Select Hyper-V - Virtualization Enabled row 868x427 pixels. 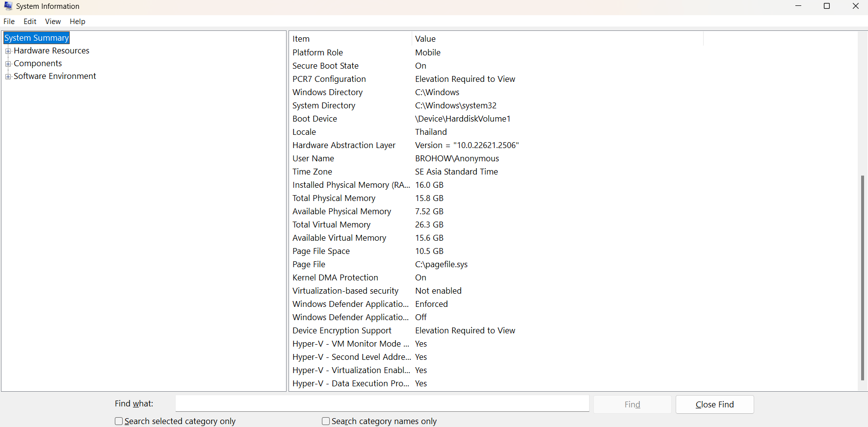coord(496,370)
